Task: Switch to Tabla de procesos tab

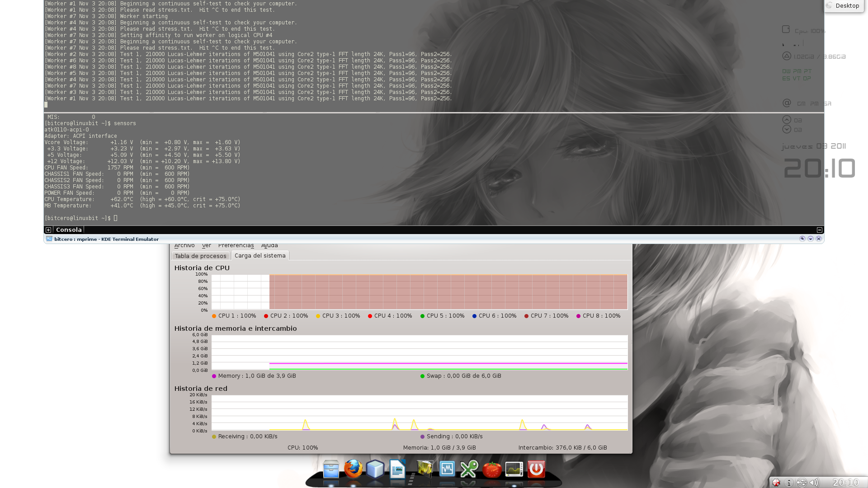Action: tap(200, 256)
